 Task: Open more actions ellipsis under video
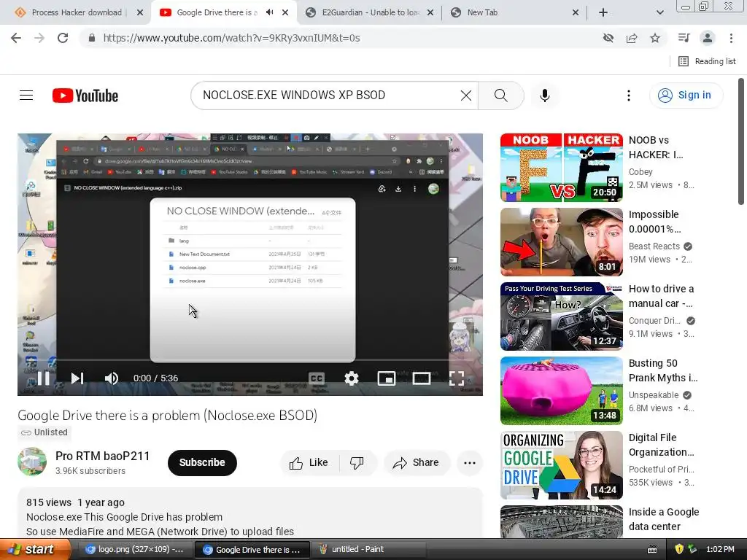click(x=470, y=463)
